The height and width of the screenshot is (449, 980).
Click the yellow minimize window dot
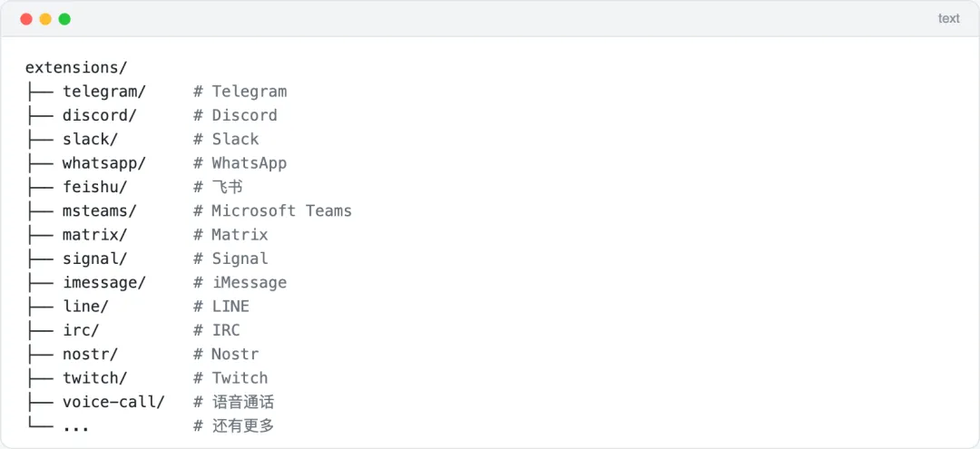click(45, 19)
